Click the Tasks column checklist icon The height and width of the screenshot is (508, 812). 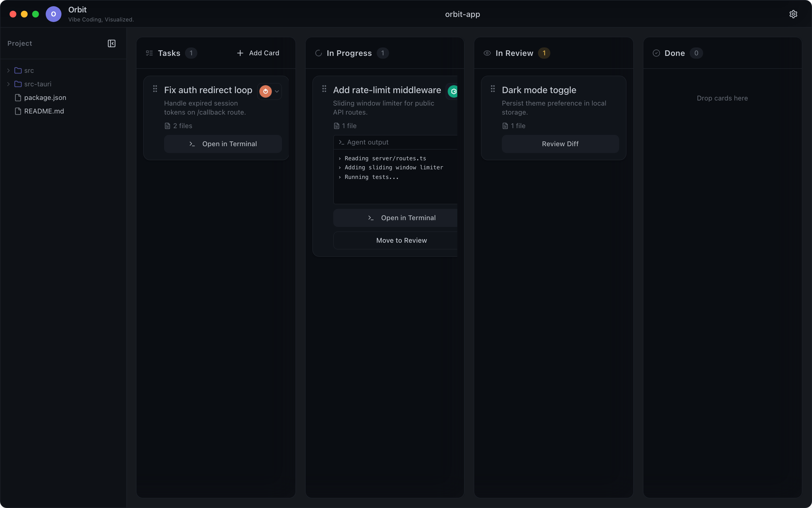pos(149,53)
